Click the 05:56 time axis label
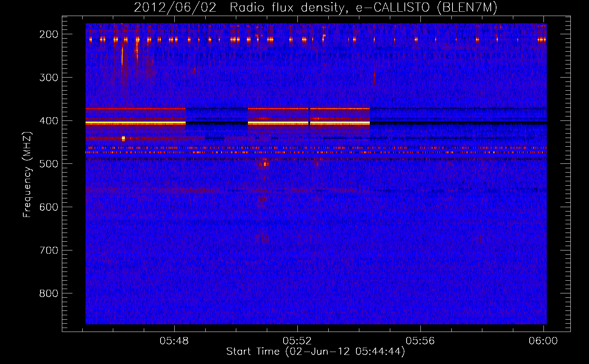589x364 pixels. tap(420, 341)
